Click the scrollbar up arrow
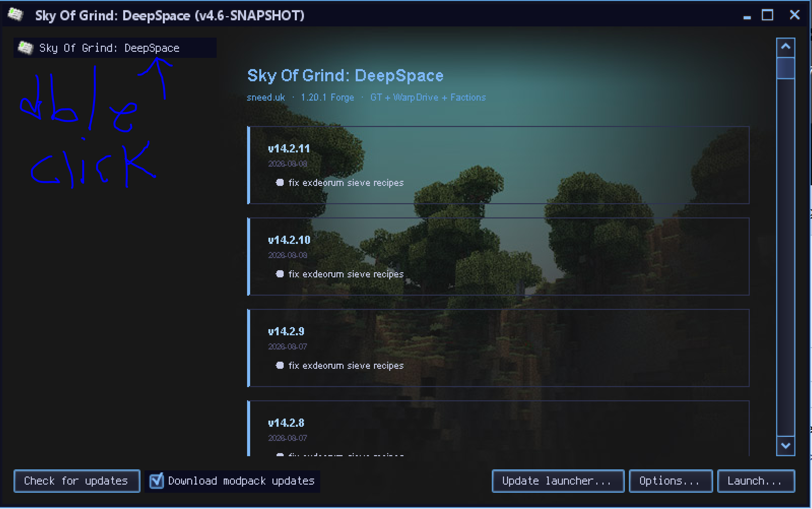 [786, 47]
